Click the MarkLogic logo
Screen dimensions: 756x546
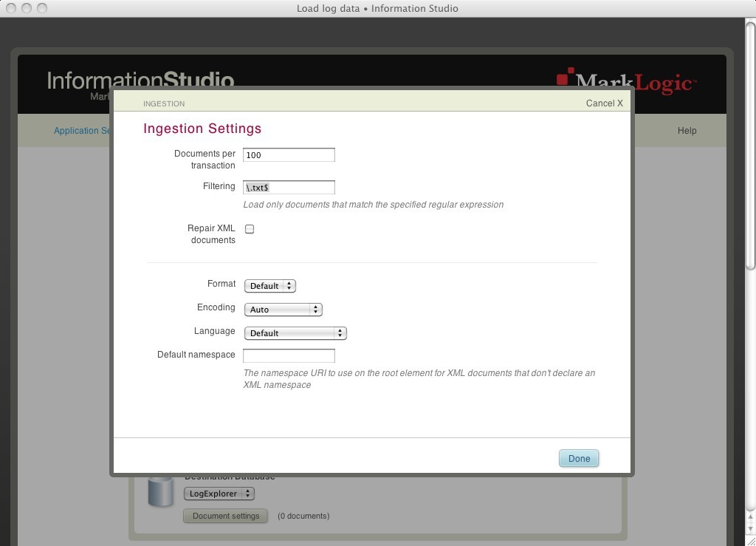point(626,82)
